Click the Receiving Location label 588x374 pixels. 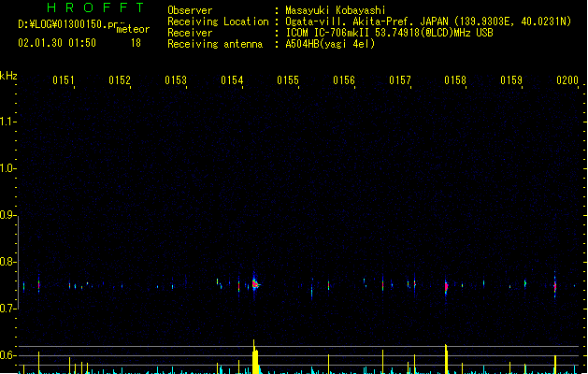(218, 22)
